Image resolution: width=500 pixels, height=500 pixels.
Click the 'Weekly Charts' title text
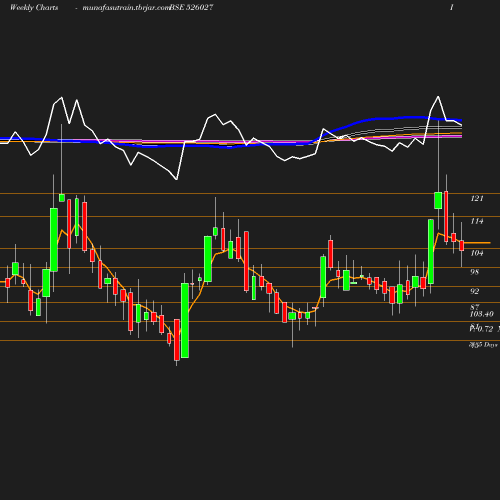pyautogui.click(x=34, y=8)
